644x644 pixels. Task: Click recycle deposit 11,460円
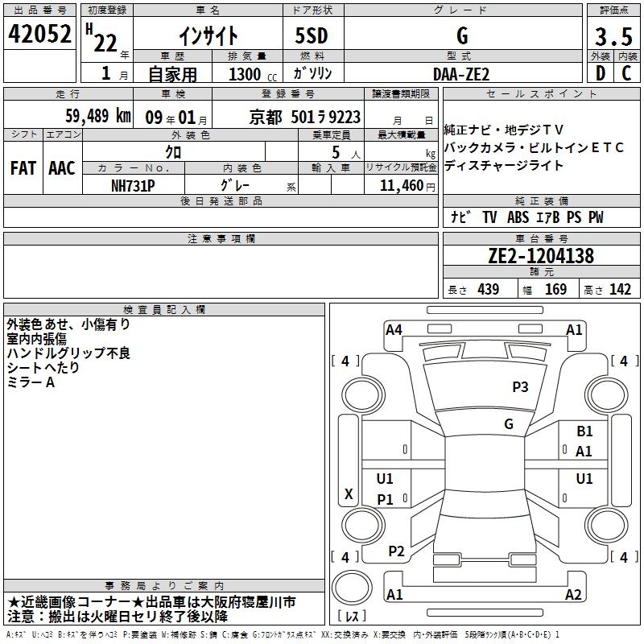point(407,186)
